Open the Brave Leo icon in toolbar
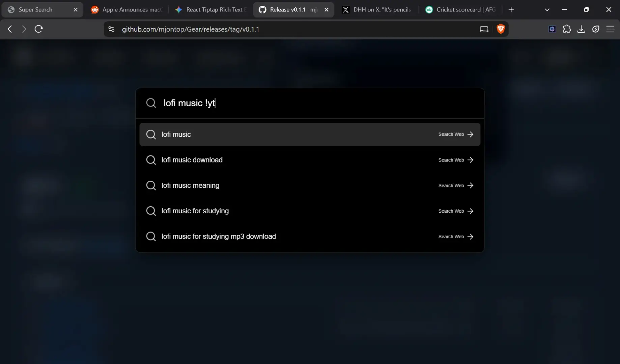The width and height of the screenshot is (620, 364). click(596, 29)
